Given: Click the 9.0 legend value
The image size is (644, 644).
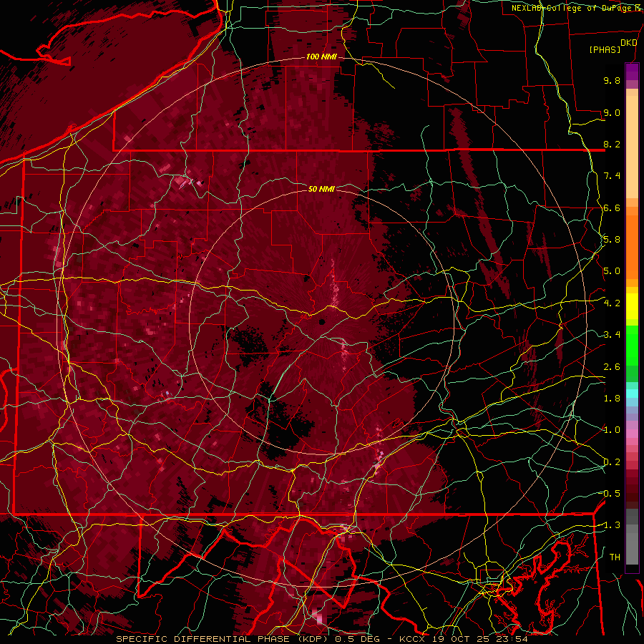Looking at the screenshot, I should coord(612,112).
